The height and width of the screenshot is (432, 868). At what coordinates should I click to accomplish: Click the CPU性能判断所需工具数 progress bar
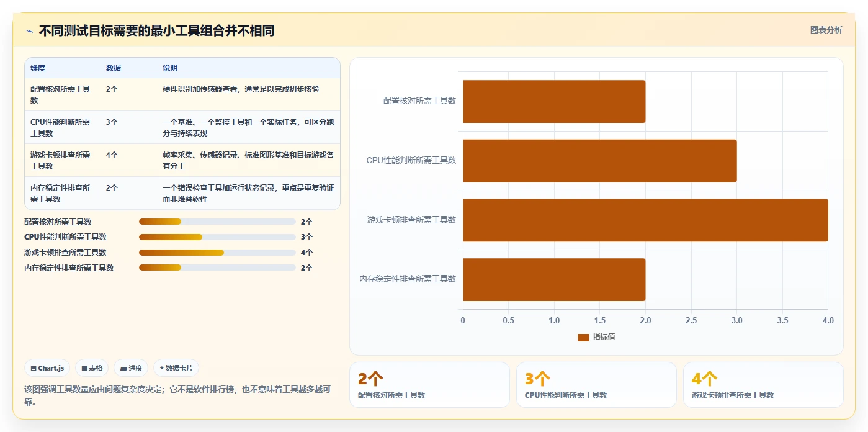(217, 237)
